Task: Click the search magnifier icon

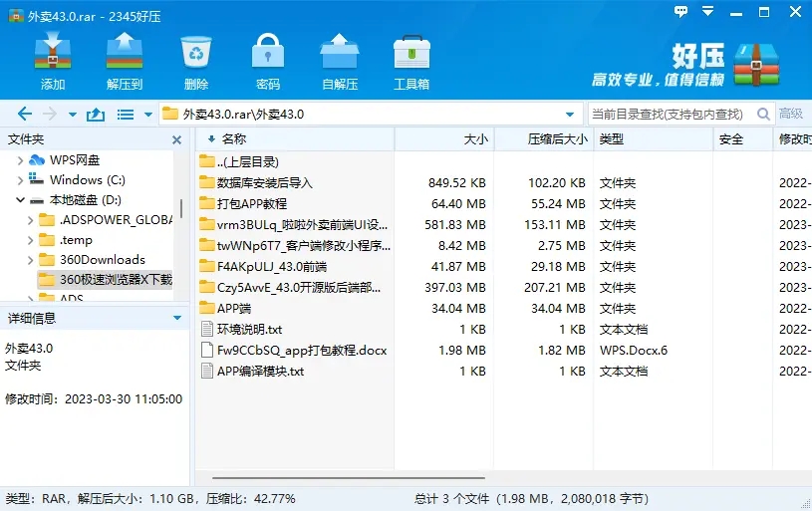Action: [x=764, y=115]
